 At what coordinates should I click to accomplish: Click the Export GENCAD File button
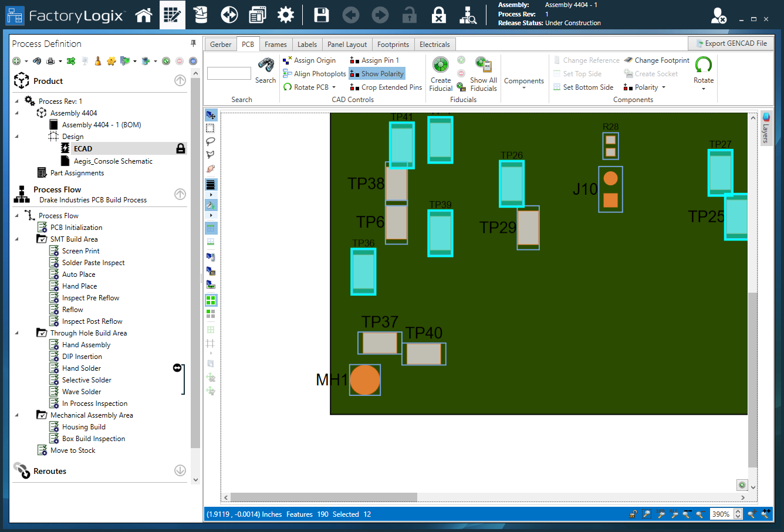click(731, 43)
